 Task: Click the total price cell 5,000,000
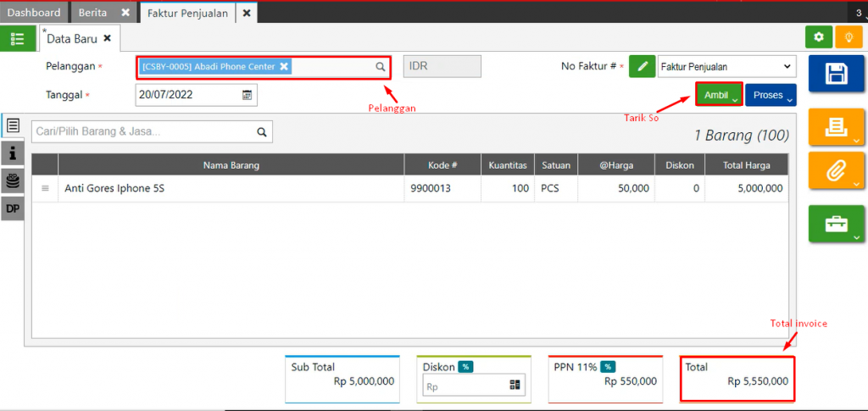point(747,189)
